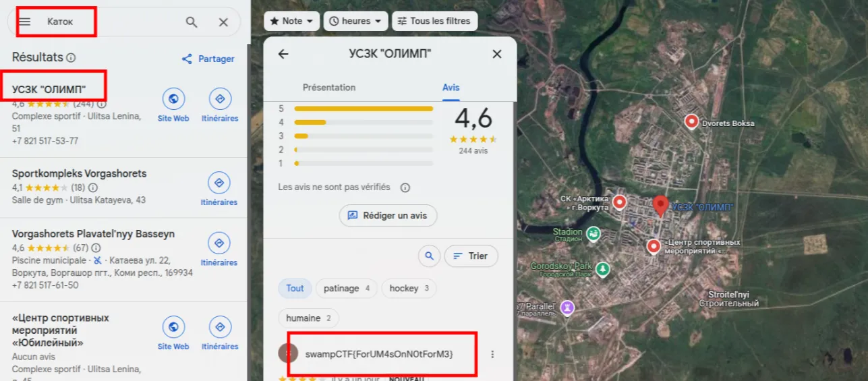Viewport: 868px width, 381px height.
Task: Filter reviews by patinage chip
Action: (347, 289)
